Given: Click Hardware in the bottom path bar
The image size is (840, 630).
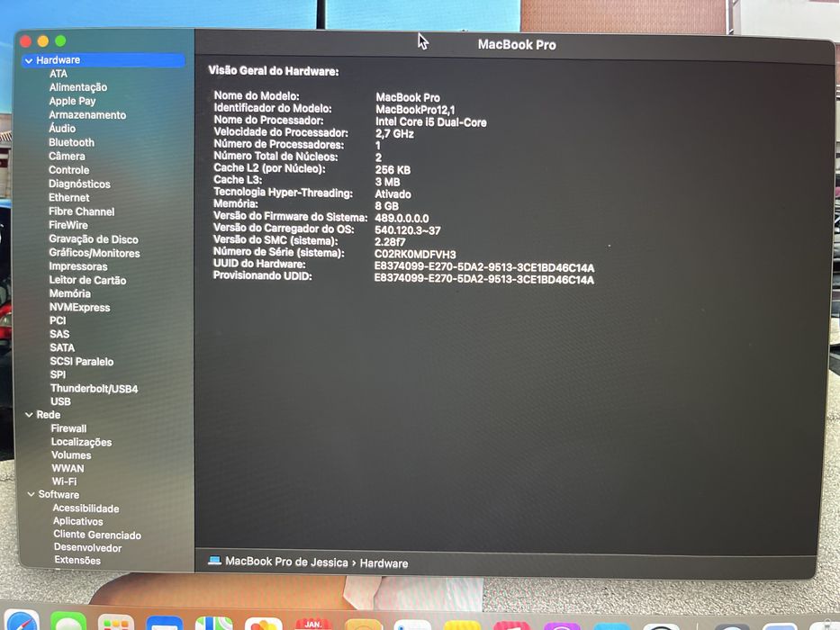Looking at the screenshot, I should click(x=384, y=563).
